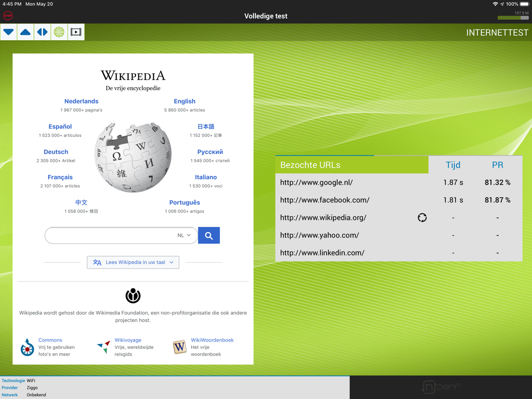Tap the 4:45 PM clock

[x=12, y=4]
